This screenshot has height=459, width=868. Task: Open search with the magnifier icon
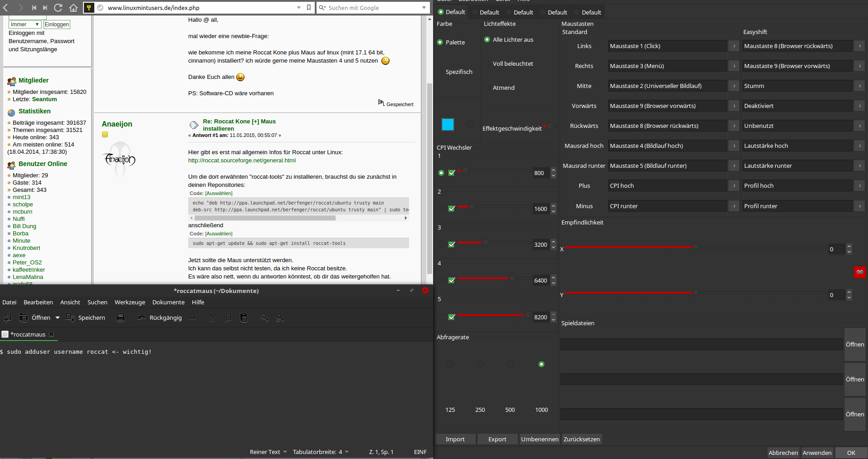coord(264,317)
